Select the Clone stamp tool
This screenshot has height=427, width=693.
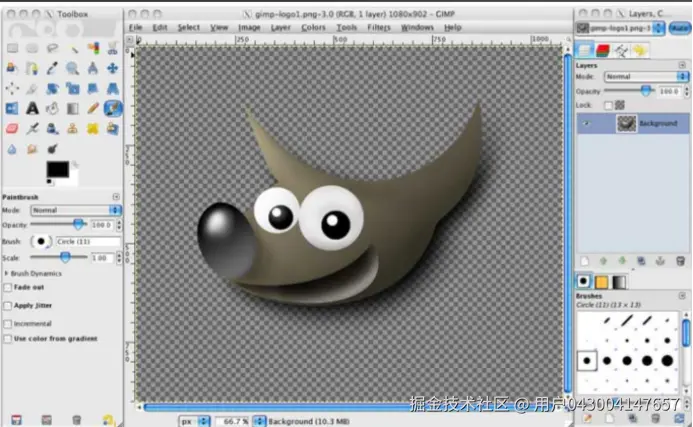coord(72,129)
